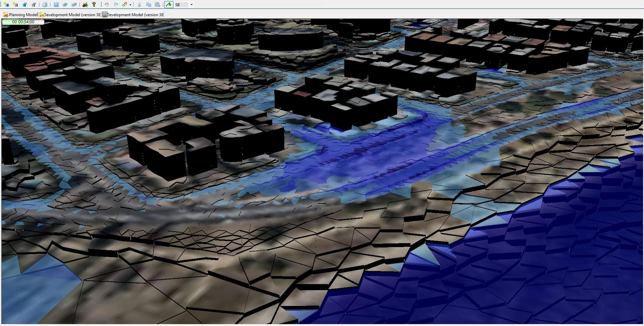Image resolution: width=644 pixels, height=326 pixels.
Task: Open help with the question mark icon
Action: point(94,5)
